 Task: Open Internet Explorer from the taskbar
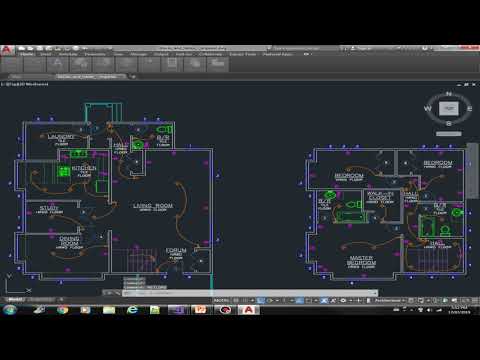tap(132, 310)
